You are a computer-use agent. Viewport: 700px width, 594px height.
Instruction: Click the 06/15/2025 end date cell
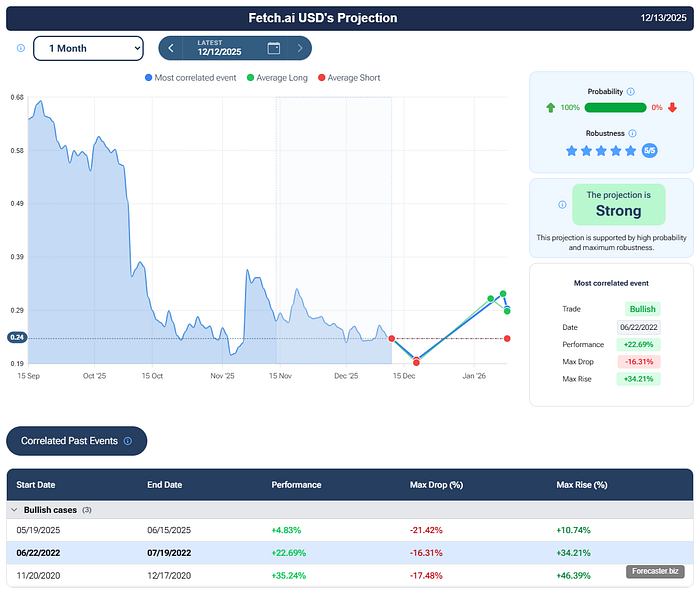[169, 530]
